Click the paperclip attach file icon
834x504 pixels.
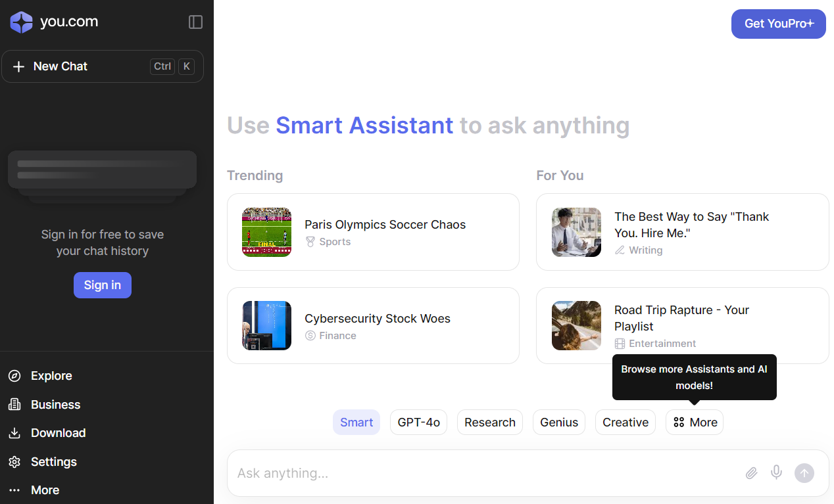tap(751, 473)
